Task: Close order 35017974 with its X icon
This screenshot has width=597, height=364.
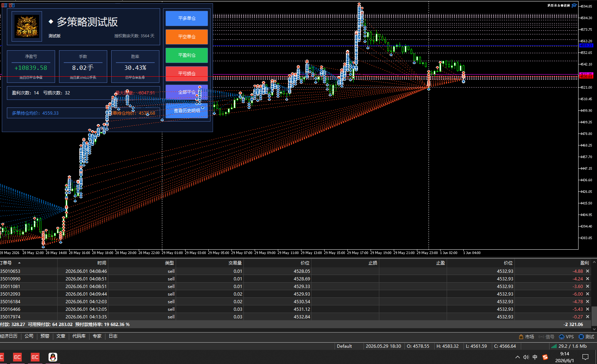Action: click(x=588, y=317)
